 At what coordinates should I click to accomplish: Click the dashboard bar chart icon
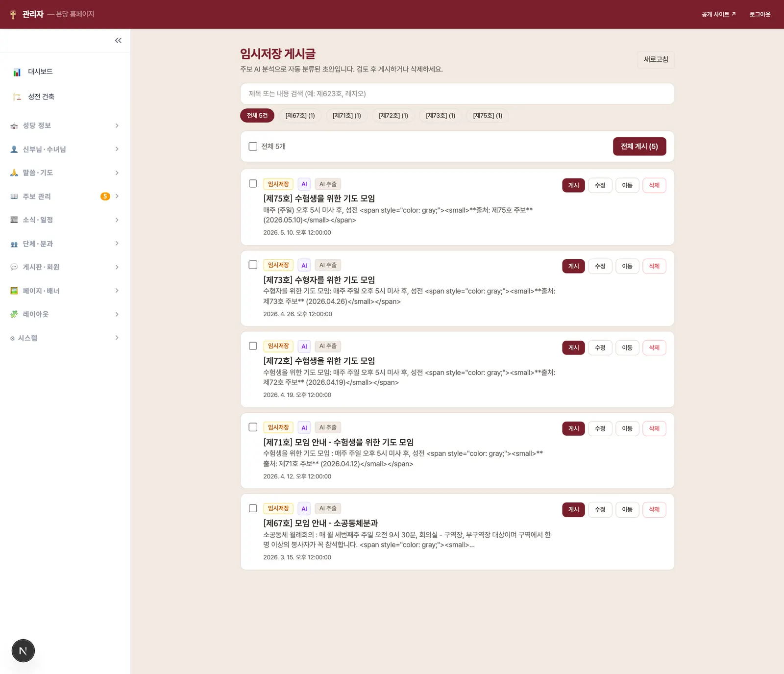pos(17,72)
